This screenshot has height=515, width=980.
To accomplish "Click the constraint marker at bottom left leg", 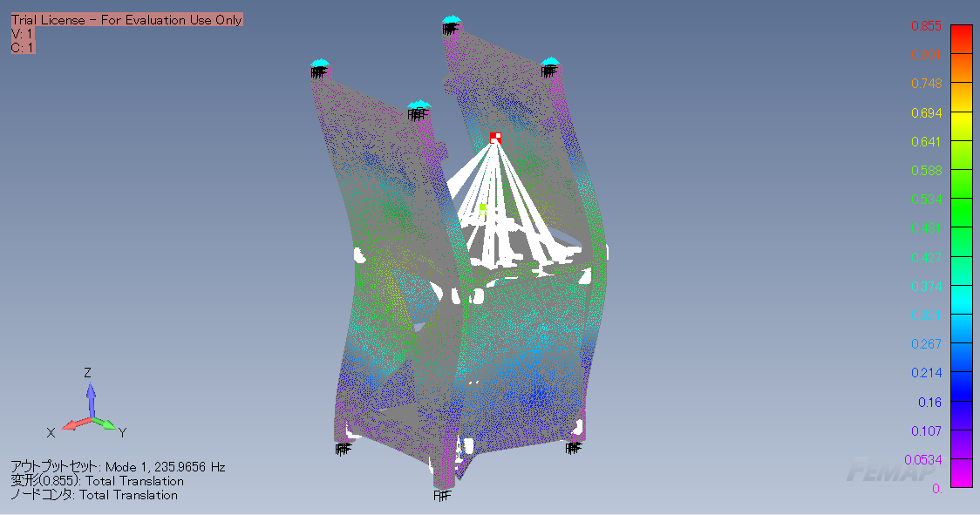I will pos(342,449).
